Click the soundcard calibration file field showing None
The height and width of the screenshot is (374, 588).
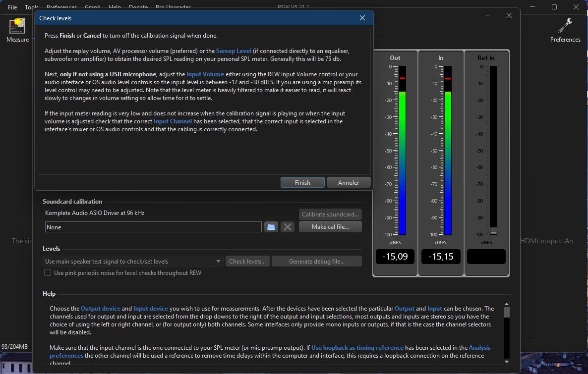tap(153, 227)
